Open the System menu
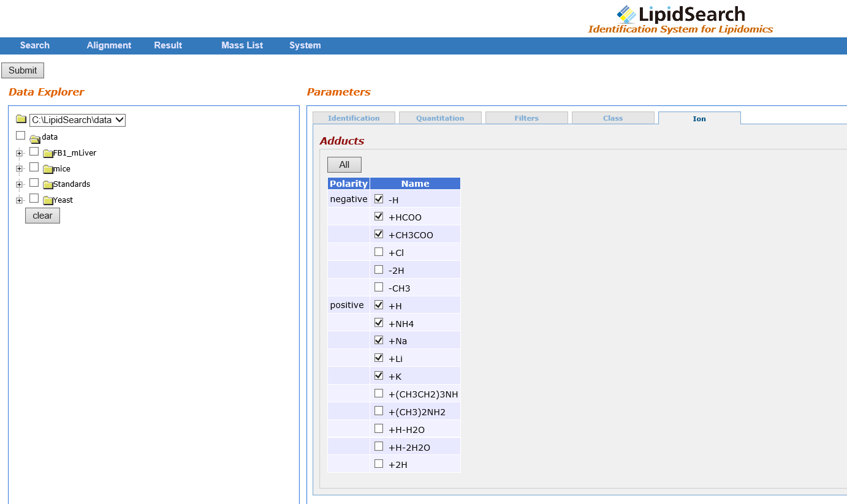The height and width of the screenshot is (504, 847). (305, 45)
